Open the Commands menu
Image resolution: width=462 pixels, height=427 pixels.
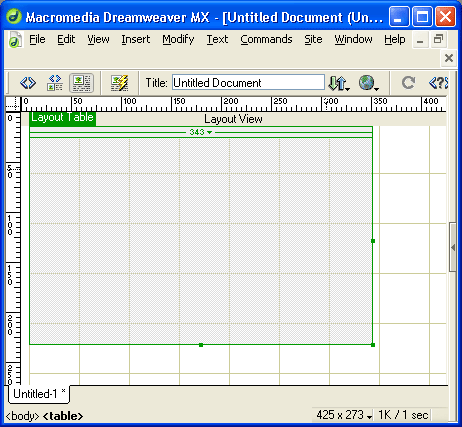[x=266, y=39]
